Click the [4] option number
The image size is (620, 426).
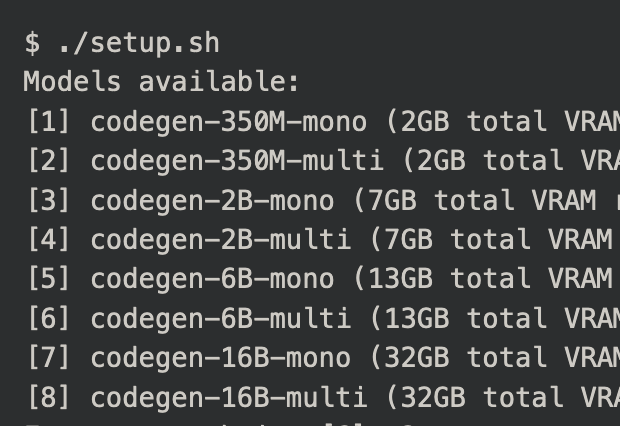pyautogui.click(x=48, y=240)
